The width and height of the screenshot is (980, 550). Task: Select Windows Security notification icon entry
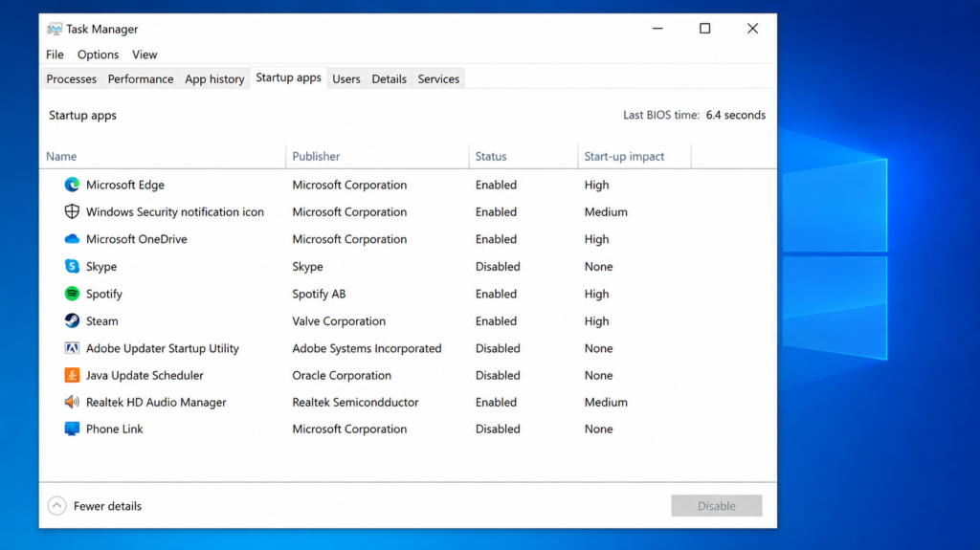[x=175, y=211]
